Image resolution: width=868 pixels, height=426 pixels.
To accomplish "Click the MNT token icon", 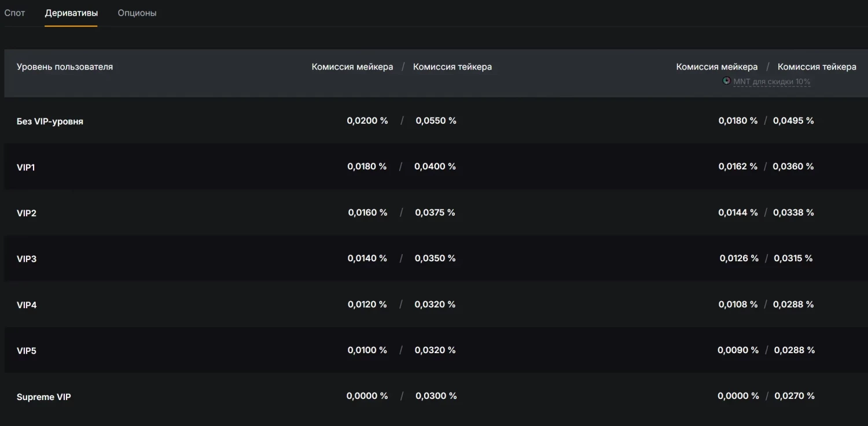I will [727, 81].
